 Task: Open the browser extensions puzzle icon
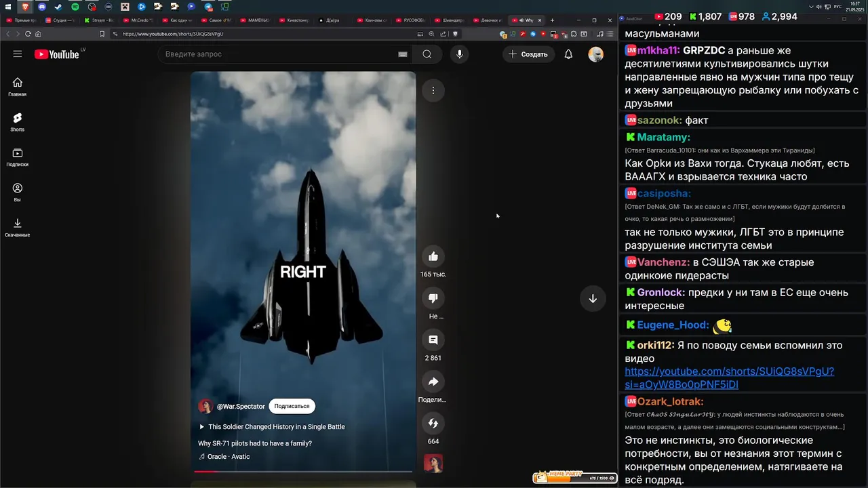[x=574, y=34]
